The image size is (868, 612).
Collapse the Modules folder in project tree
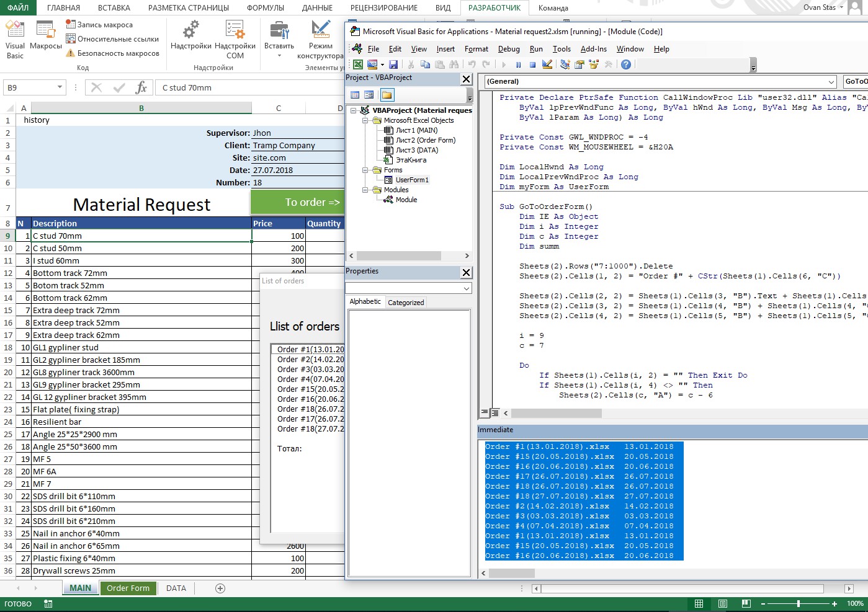coord(366,190)
